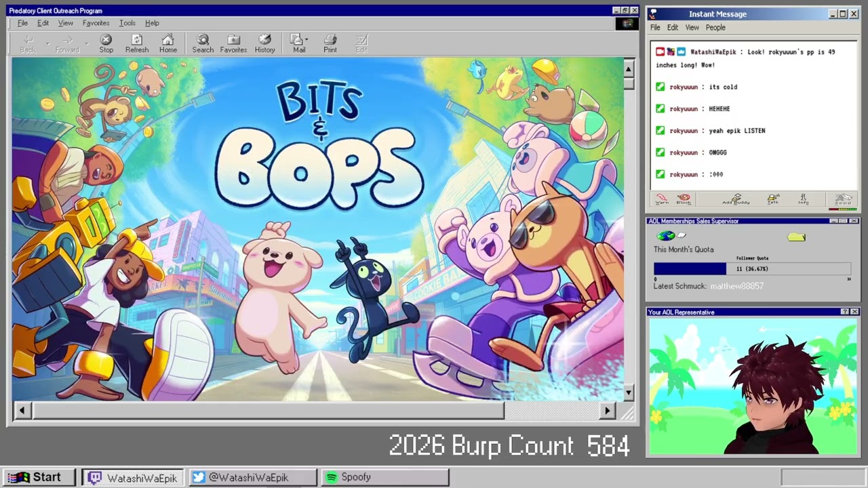Open the Start menu
868x488 pixels.
point(39,478)
